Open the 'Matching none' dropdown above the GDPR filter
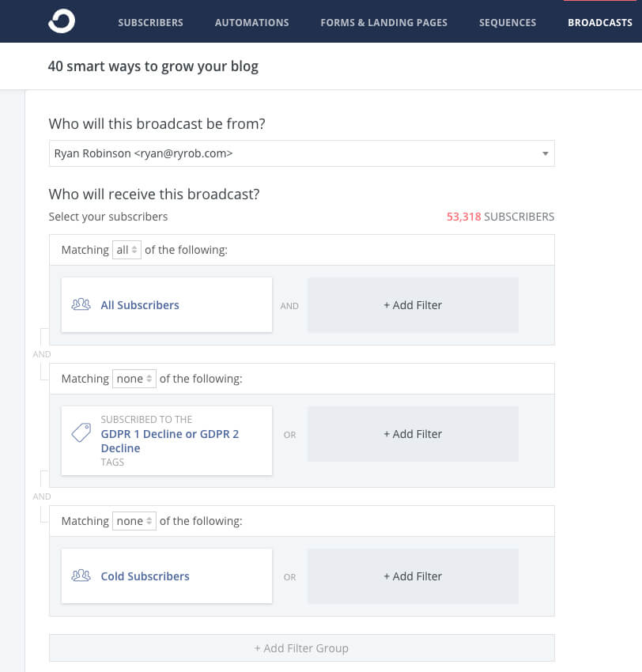This screenshot has height=672, width=642. [134, 378]
